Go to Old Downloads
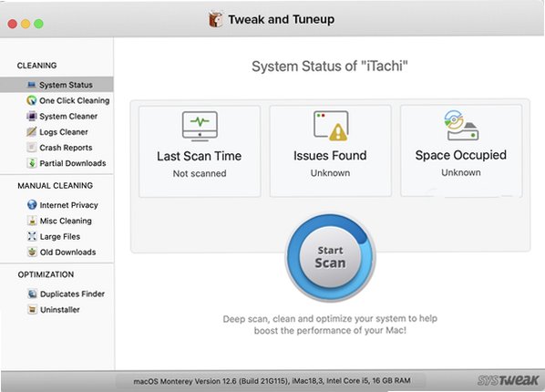 (57, 252)
